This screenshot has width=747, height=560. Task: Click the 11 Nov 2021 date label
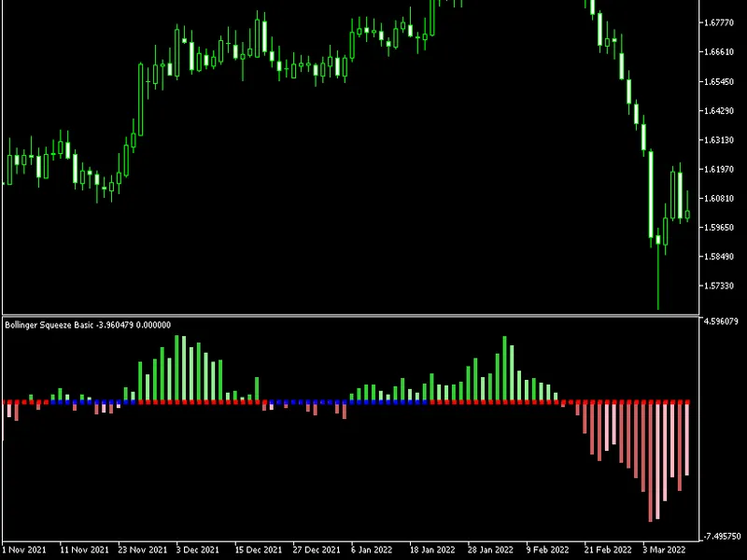pyautogui.click(x=84, y=550)
